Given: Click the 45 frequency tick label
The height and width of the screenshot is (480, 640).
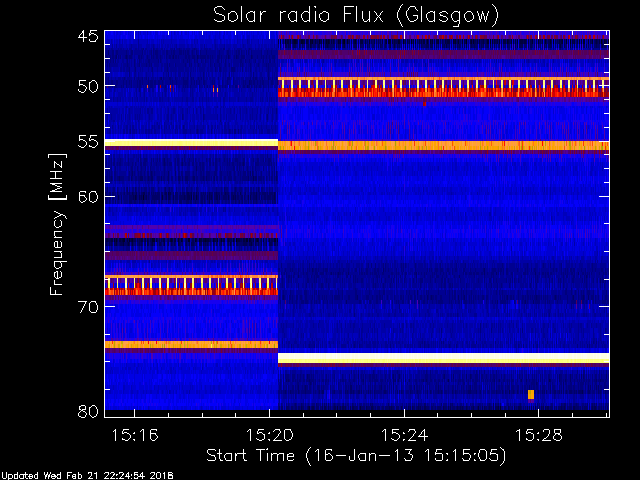Looking at the screenshot, I should (88, 36).
